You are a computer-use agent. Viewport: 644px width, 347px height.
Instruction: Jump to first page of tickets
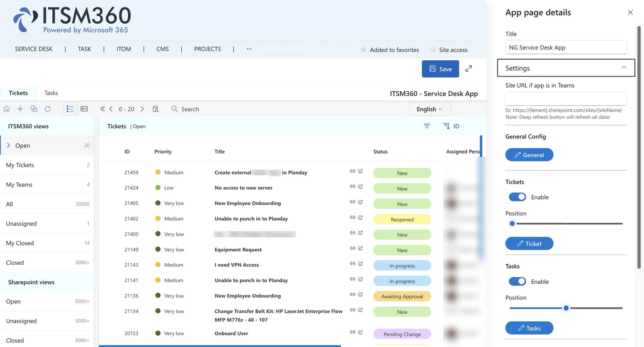pyautogui.click(x=103, y=109)
